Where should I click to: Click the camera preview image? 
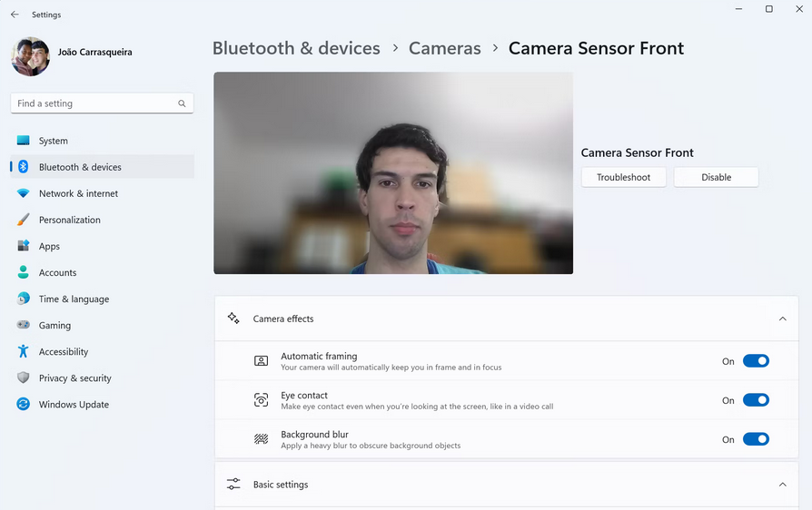click(393, 172)
